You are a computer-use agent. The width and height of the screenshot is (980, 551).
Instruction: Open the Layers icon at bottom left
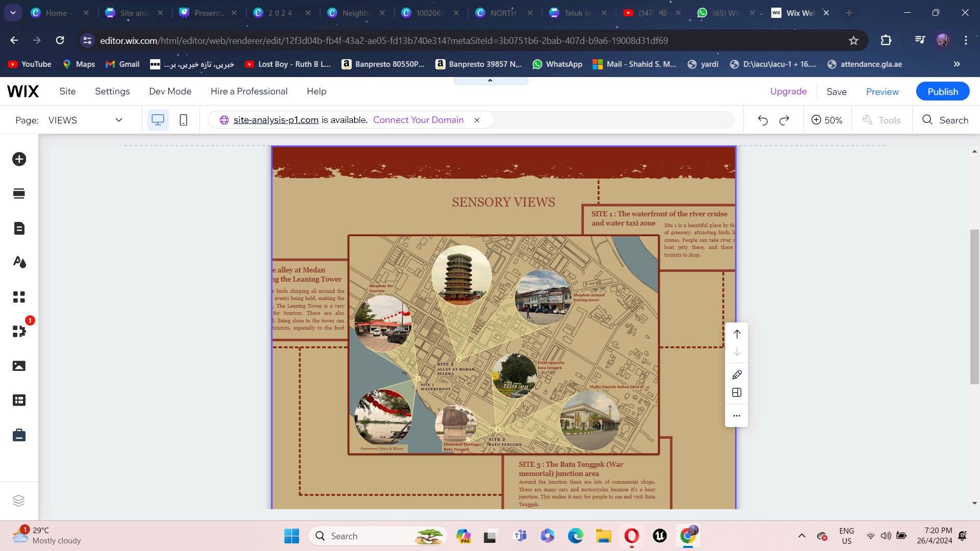tap(19, 500)
